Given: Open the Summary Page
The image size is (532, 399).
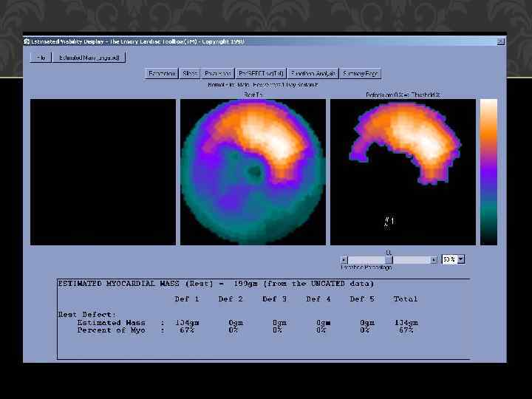Looking at the screenshot, I should point(360,74).
